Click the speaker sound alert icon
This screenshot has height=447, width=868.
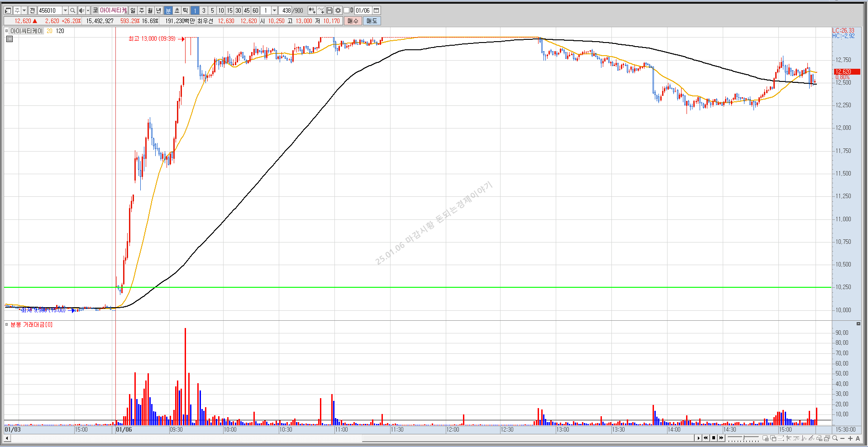click(x=81, y=10)
